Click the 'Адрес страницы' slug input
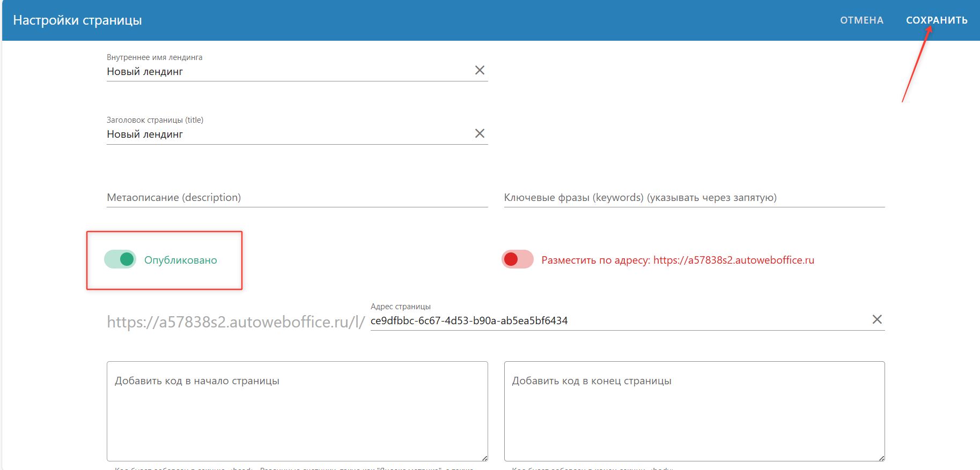Image resolution: width=980 pixels, height=470 pixels. click(617, 321)
